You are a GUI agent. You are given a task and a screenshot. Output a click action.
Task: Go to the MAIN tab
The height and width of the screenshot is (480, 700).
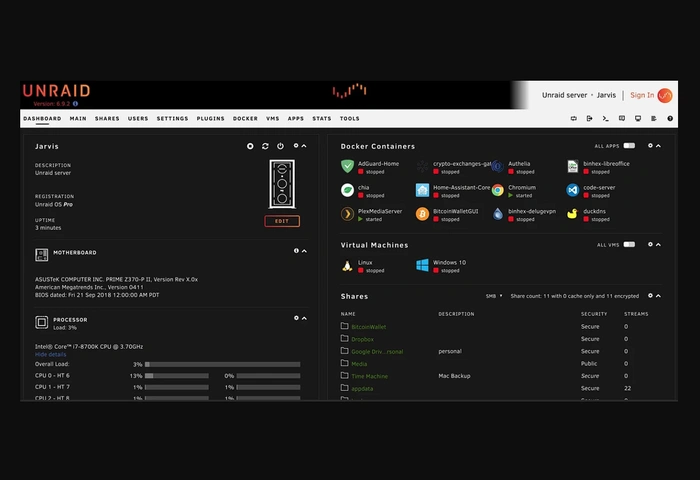point(78,119)
